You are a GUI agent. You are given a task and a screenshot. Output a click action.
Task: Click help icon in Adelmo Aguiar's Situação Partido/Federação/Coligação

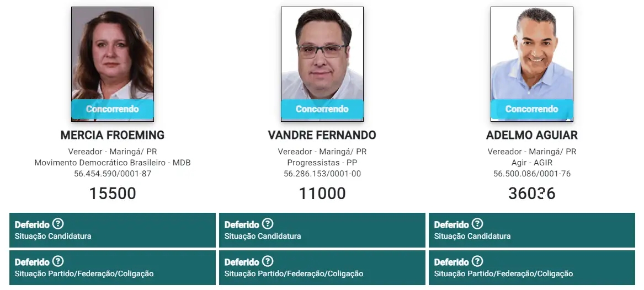(477, 261)
